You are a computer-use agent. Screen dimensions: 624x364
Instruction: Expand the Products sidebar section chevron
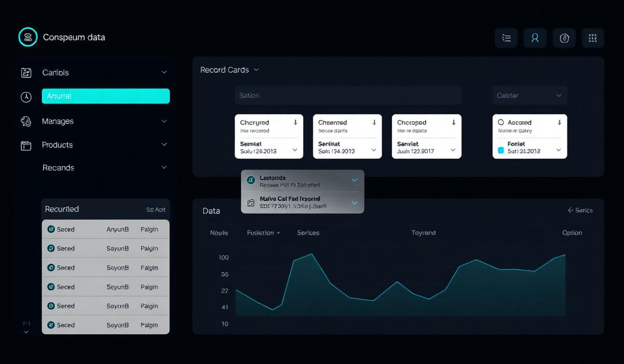pyautogui.click(x=164, y=145)
